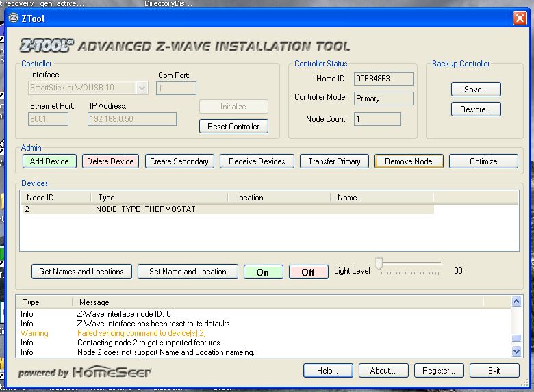The height and width of the screenshot is (392, 534).
Task: Click the Com Port field
Action: (176, 88)
